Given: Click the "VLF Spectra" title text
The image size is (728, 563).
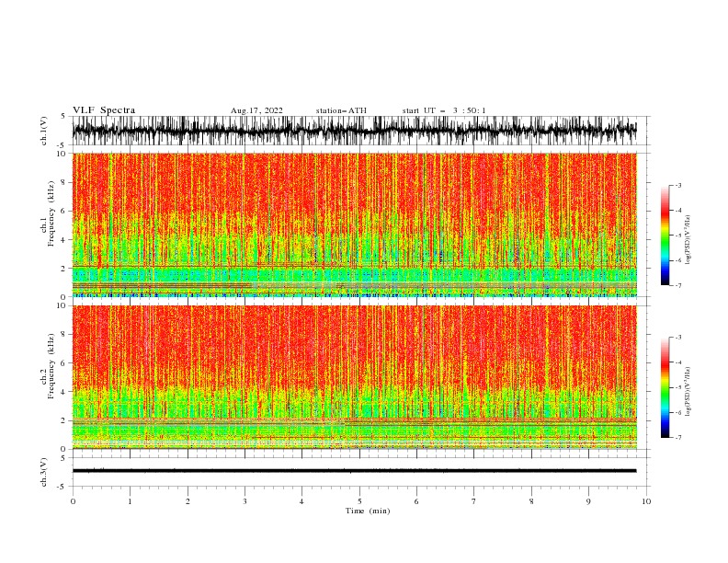Looking at the screenshot, I should [x=104, y=110].
